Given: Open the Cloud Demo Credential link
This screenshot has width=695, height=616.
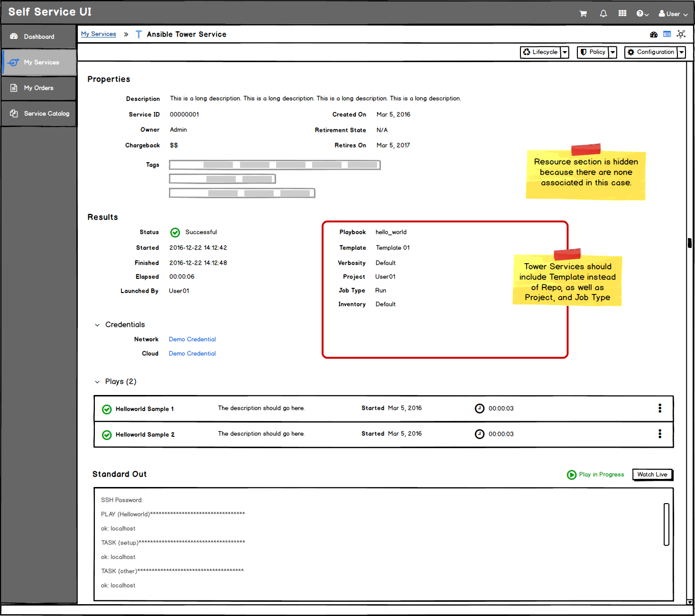Looking at the screenshot, I should [192, 353].
